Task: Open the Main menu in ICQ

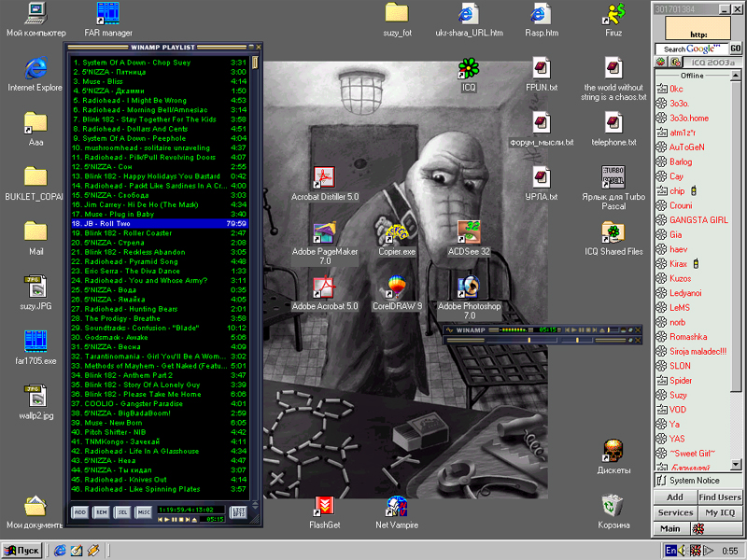Action: point(670,528)
